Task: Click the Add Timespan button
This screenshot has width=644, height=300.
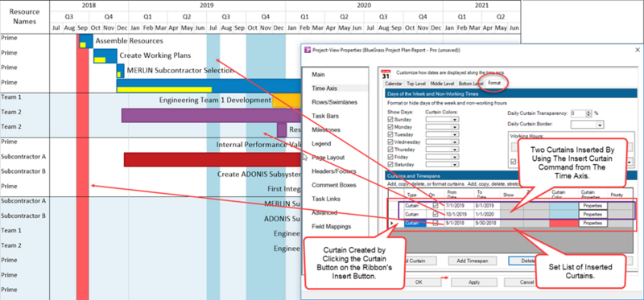Action: point(470,261)
